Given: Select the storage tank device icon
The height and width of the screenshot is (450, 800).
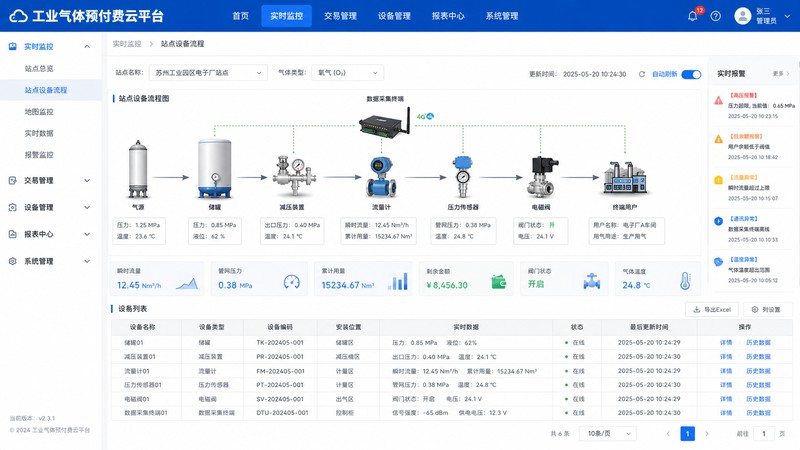Looking at the screenshot, I should point(215,168).
